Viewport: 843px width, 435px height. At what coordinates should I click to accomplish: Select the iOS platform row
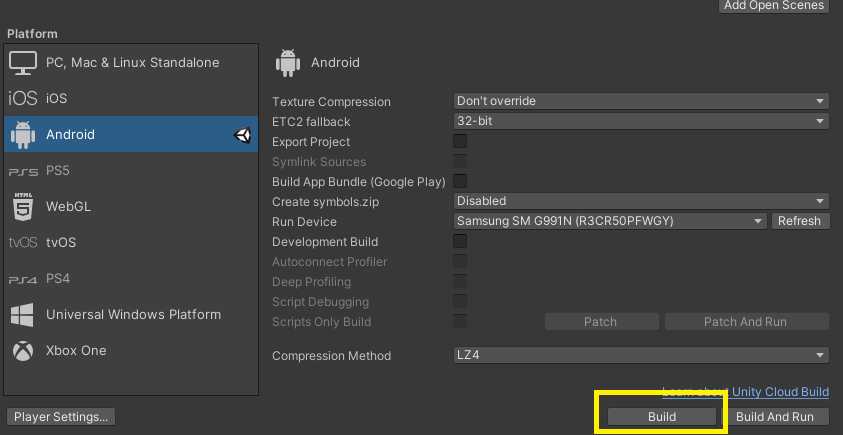[x=131, y=98]
